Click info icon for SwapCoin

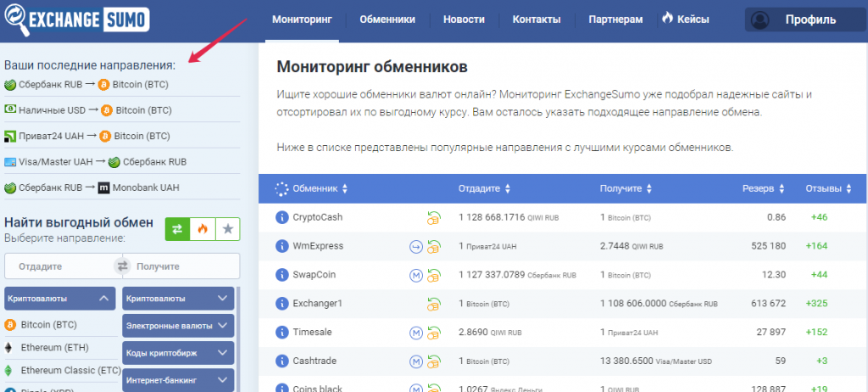click(x=282, y=275)
